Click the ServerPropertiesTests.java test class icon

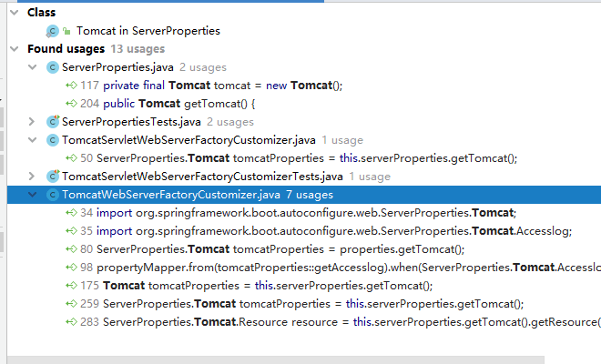click(53, 122)
